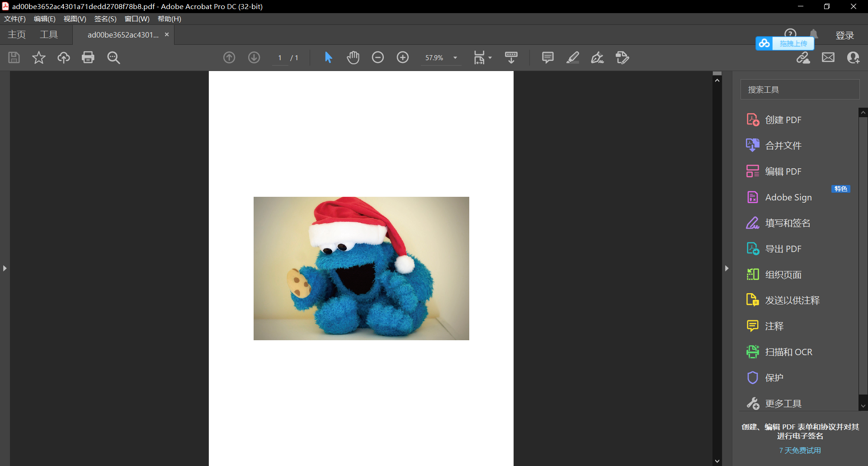Go to next page arrow icon
This screenshot has height=466, width=868.
coord(254,57)
